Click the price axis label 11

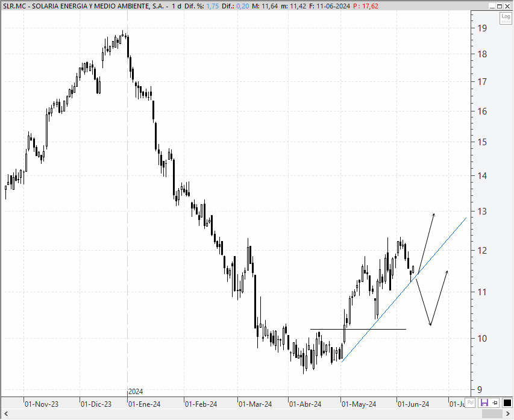click(482, 292)
